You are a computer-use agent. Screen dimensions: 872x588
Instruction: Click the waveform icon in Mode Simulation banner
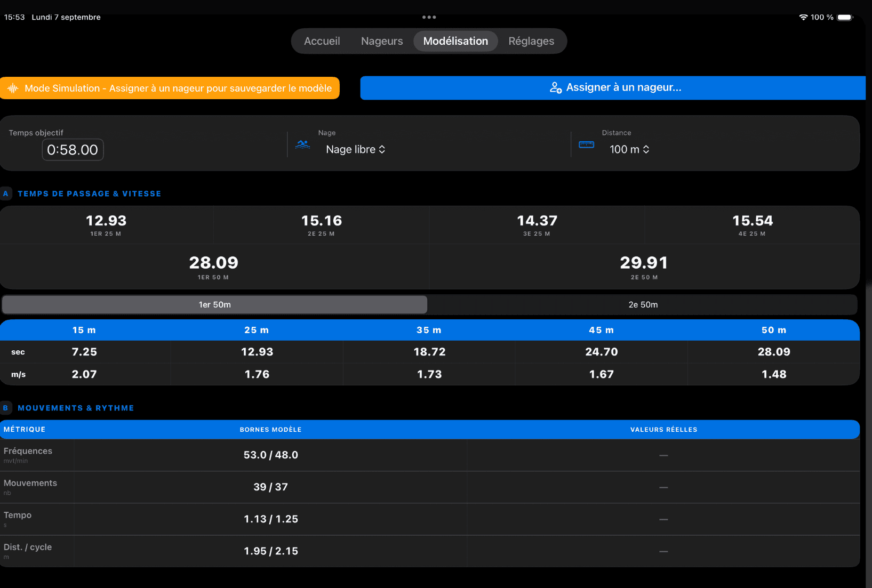[13, 88]
